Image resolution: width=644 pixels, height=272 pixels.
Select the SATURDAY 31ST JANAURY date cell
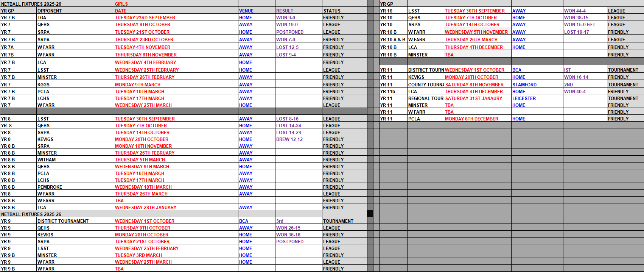[x=474, y=98]
